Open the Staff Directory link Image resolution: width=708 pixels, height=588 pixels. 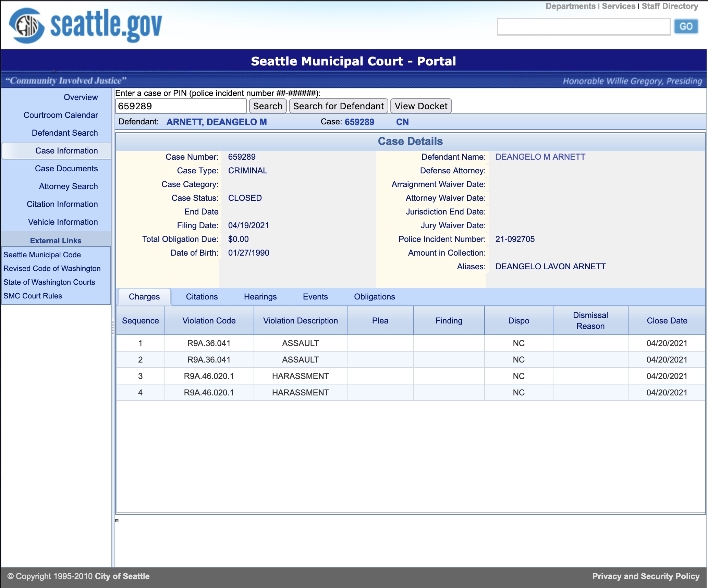click(x=670, y=6)
